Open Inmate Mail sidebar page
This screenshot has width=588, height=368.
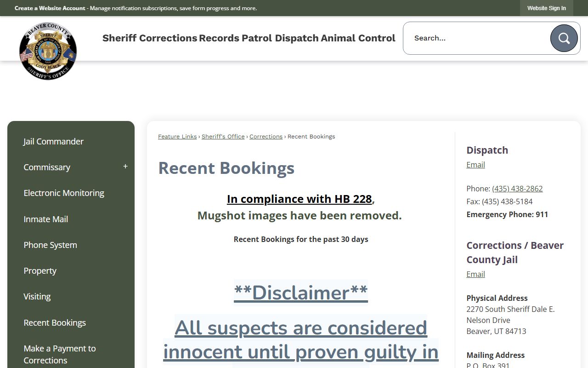click(46, 219)
